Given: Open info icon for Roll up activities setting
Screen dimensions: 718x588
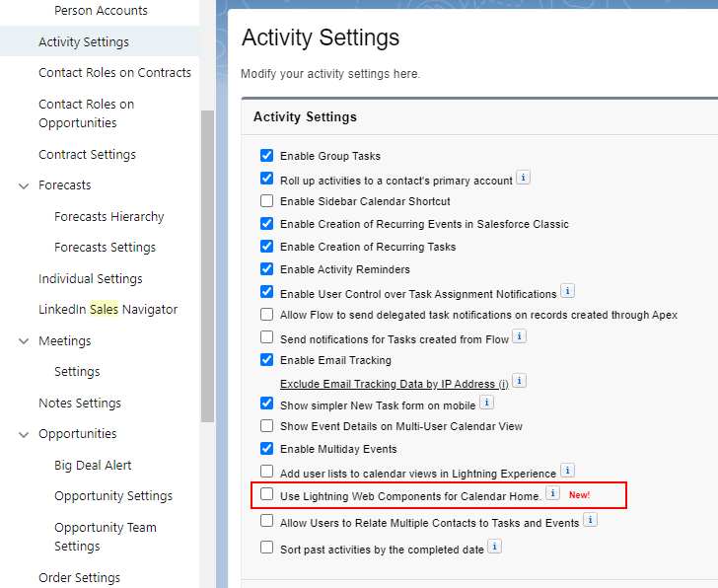Looking at the screenshot, I should click(523, 178).
